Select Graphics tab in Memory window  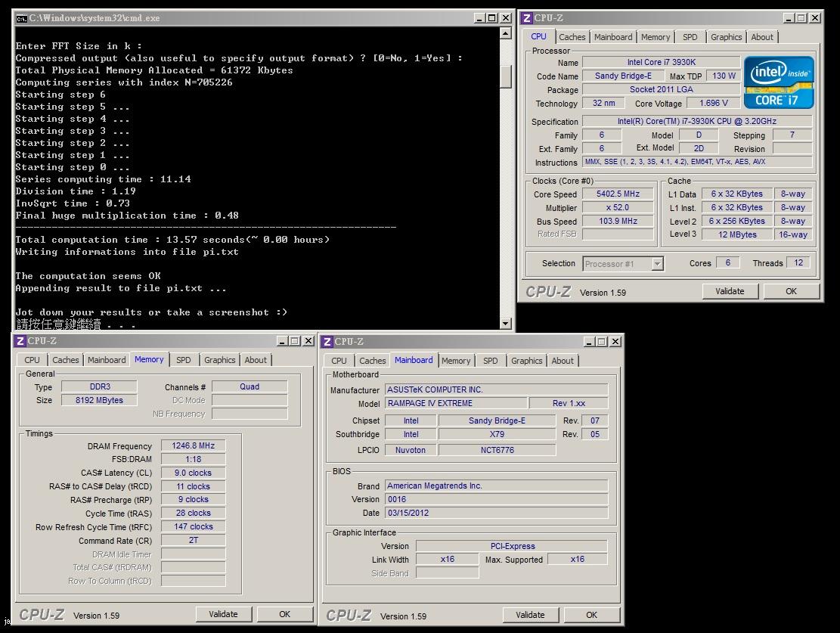pyautogui.click(x=220, y=360)
